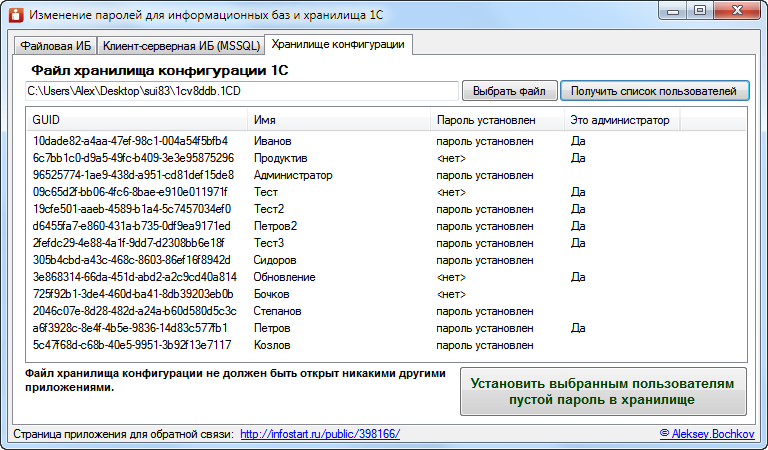This screenshot has height=450, width=768.
Task: Minimize the application window
Action: click(x=673, y=11)
